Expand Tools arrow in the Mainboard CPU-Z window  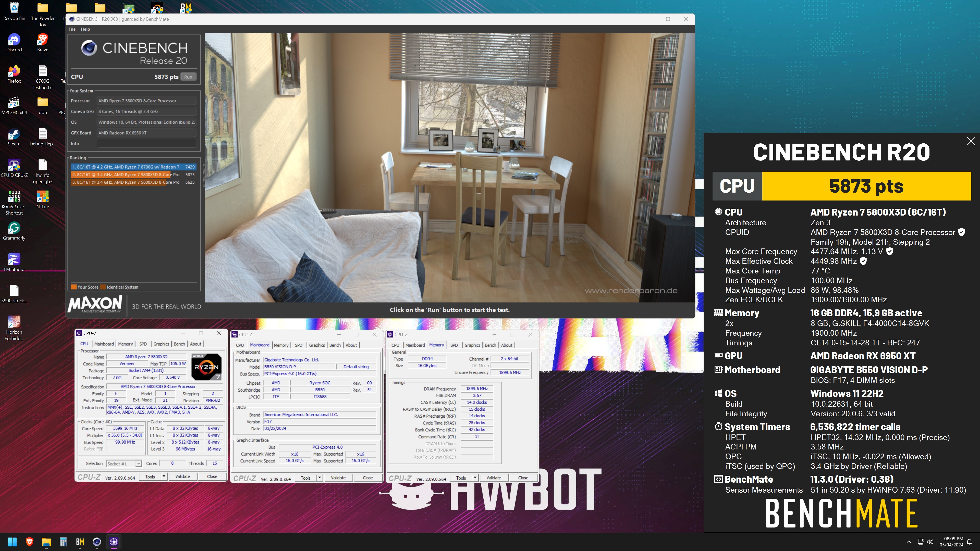320,478
